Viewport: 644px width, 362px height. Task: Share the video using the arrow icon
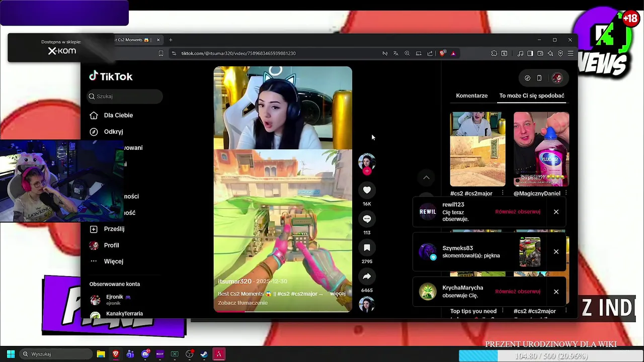click(367, 276)
